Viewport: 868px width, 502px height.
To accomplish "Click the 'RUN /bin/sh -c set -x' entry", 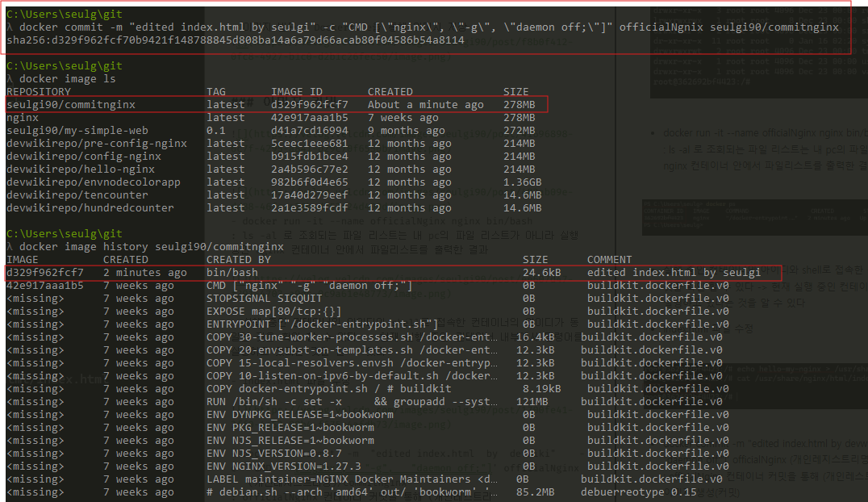I will pyautogui.click(x=352, y=402).
